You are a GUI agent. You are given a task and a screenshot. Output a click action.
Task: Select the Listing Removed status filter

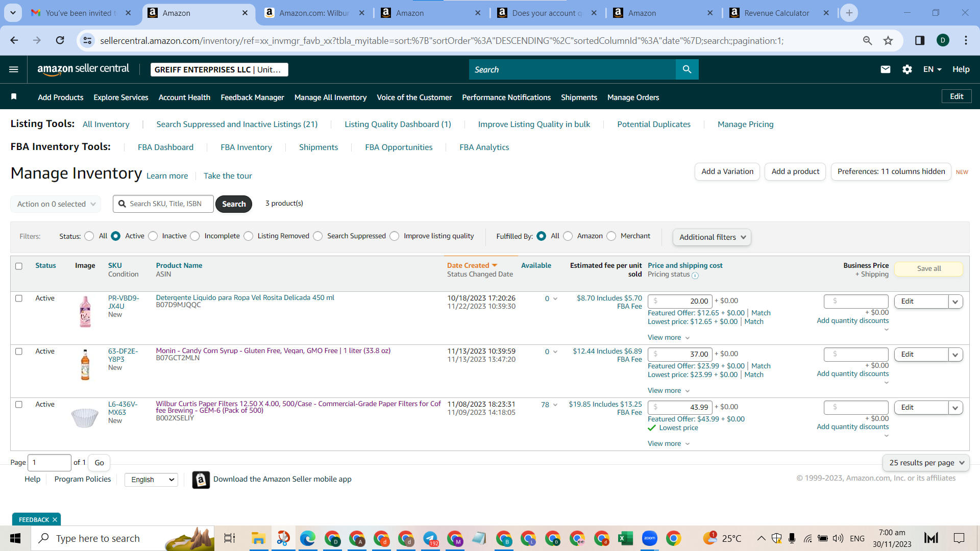click(249, 236)
